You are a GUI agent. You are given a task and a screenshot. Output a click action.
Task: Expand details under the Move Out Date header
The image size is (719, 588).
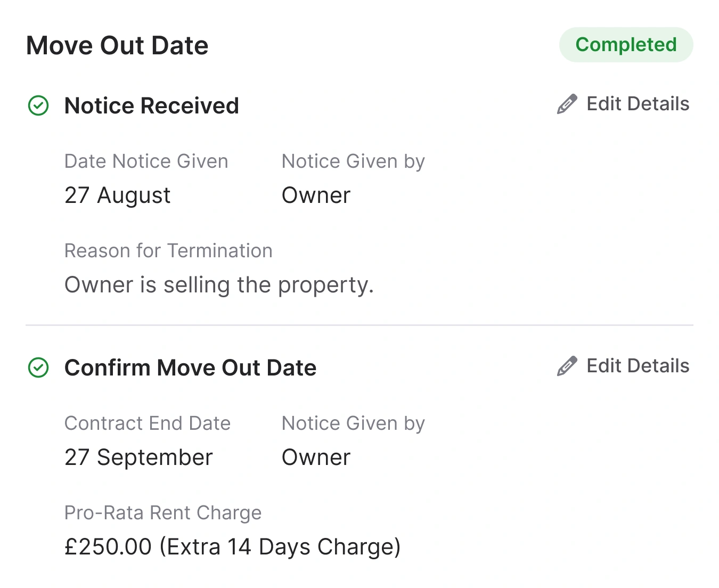click(x=117, y=45)
